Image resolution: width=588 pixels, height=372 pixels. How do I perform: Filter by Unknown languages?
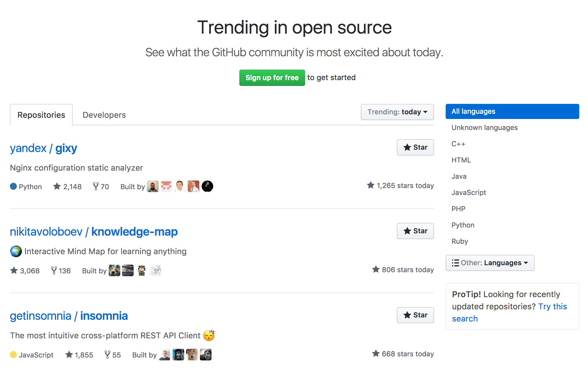coord(485,128)
